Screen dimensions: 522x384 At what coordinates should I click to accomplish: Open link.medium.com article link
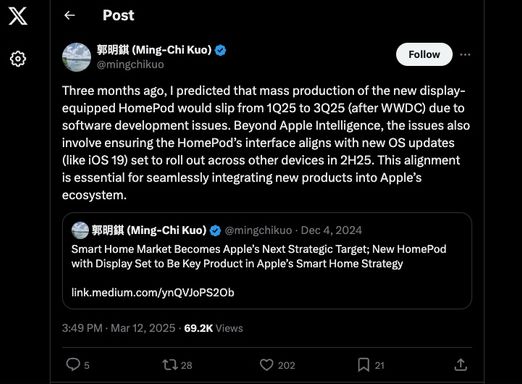point(153,292)
